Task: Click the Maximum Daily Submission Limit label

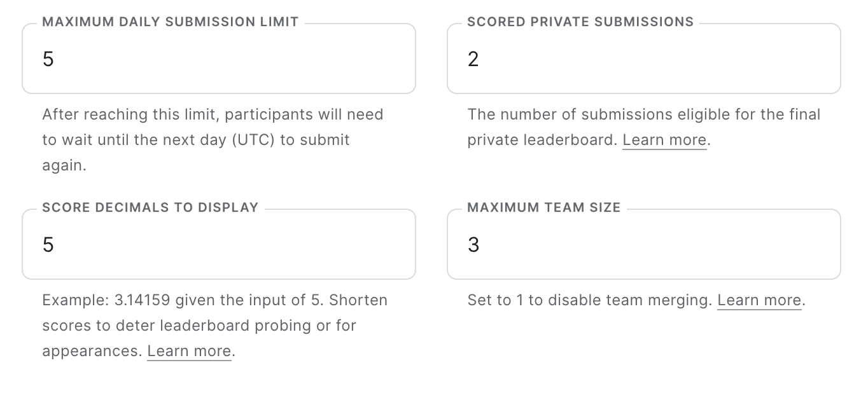Action: coord(170,21)
